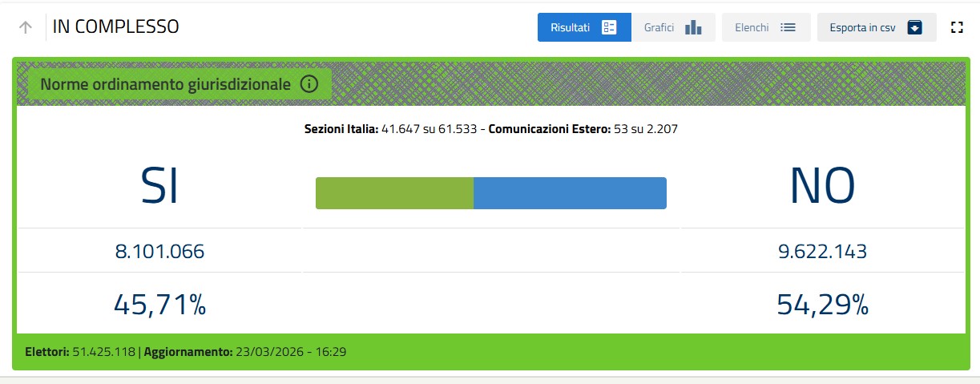Select the large SI heading
This screenshot has width=980, height=384.
159,187
